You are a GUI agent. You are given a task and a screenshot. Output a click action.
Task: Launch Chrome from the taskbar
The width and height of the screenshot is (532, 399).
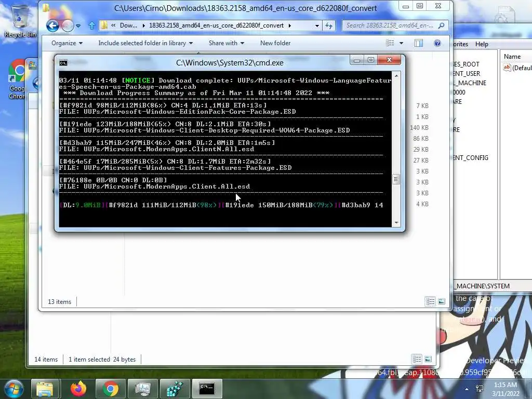pyautogui.click(x=110, y=389)
